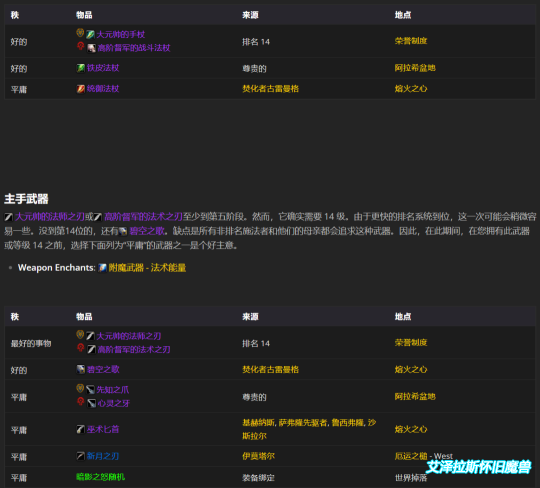Click the 物品 column header in lower table
Screen dimensions: 540x488
pos(84,317)
